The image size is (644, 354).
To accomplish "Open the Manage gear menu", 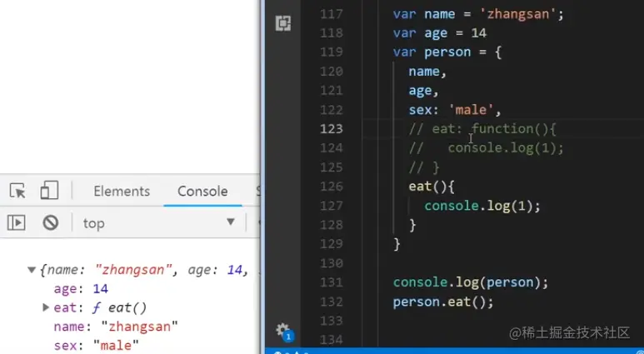I will point(283,331).
